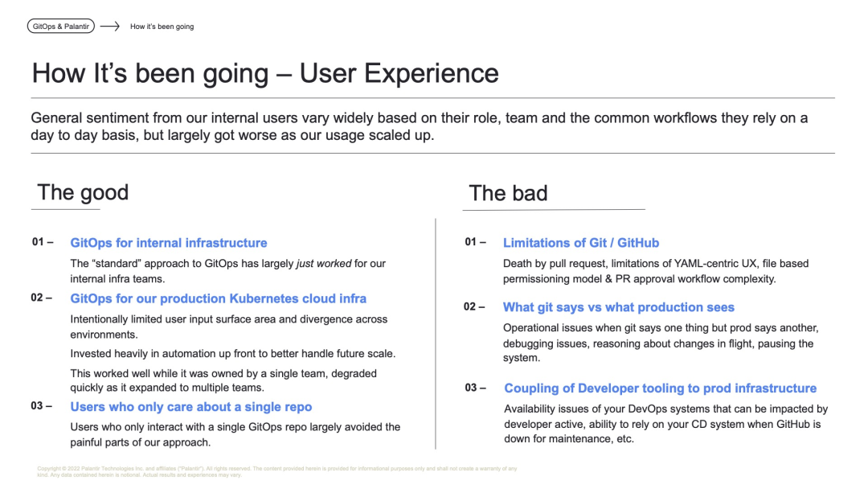Click the 'How it's been going' breadcrumb text

pos(162,27)
